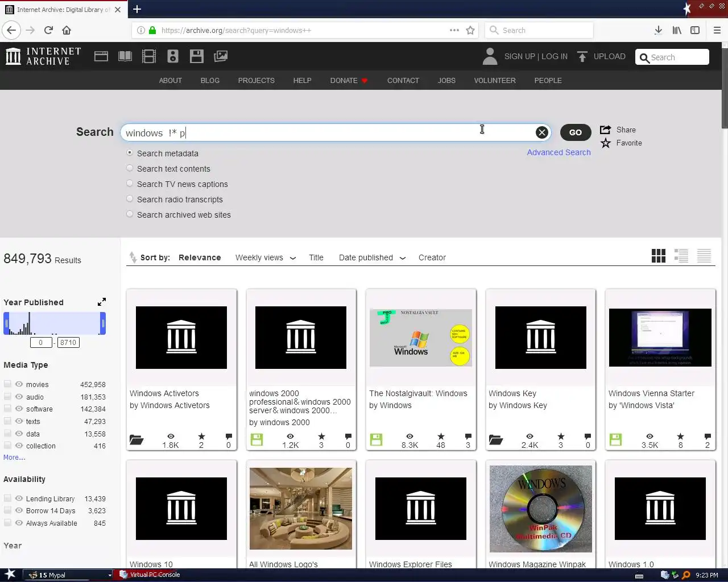This screenshot has width=728, height=582.
Task: Open the Mypal taskbar dropdown arrow
Action: 110,575
